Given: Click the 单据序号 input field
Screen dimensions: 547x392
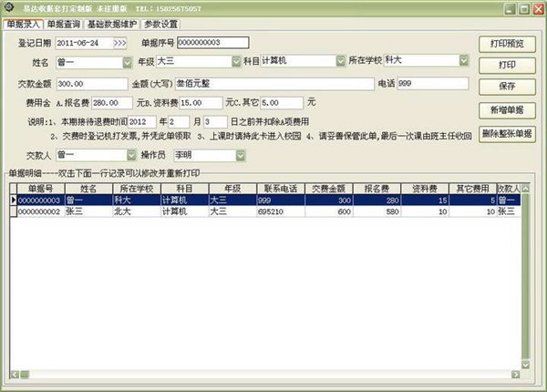Looking at the screenshot, I should click(x=213, y=43).
